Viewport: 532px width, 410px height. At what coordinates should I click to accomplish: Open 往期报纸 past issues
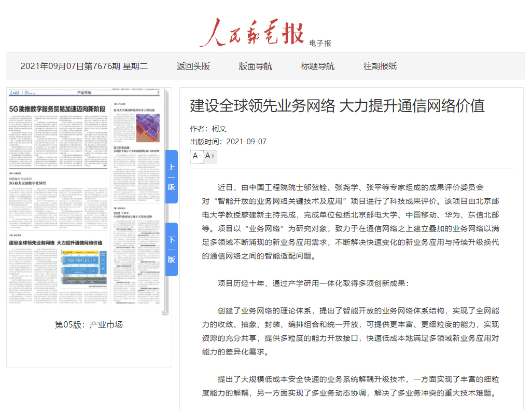380,66
